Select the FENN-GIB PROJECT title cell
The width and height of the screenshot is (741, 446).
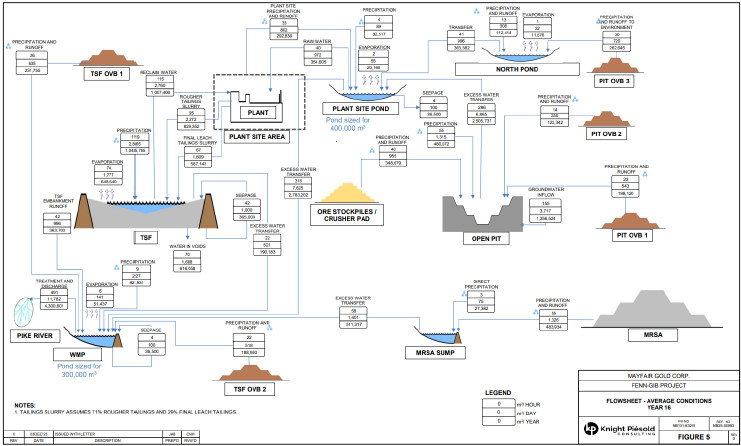[658, 386]
